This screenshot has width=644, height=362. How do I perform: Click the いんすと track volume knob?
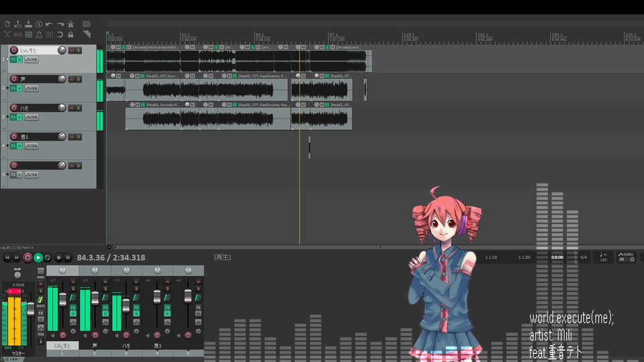62,50
